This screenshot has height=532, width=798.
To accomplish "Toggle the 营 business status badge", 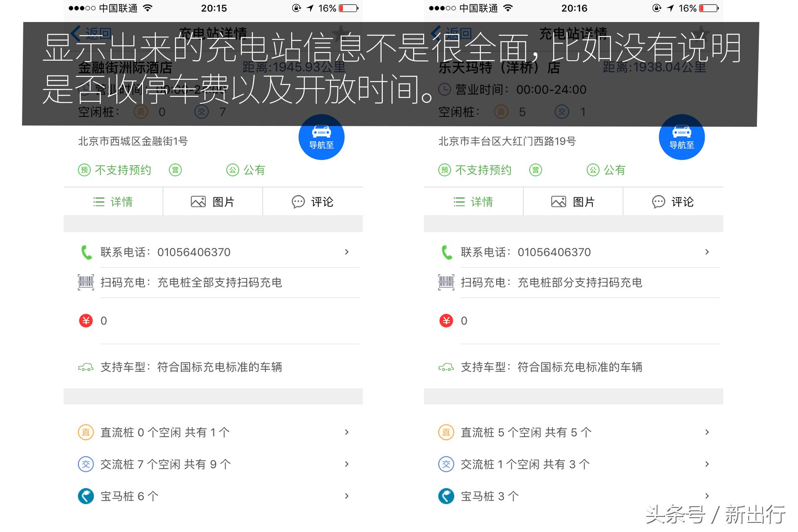I will [175, 170].
